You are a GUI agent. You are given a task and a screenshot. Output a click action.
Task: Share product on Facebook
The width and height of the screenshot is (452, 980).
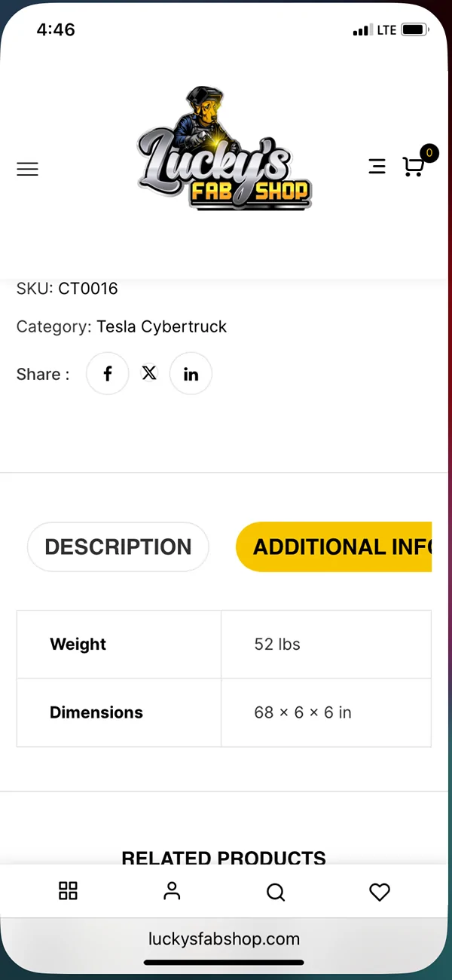pos(108,374)
